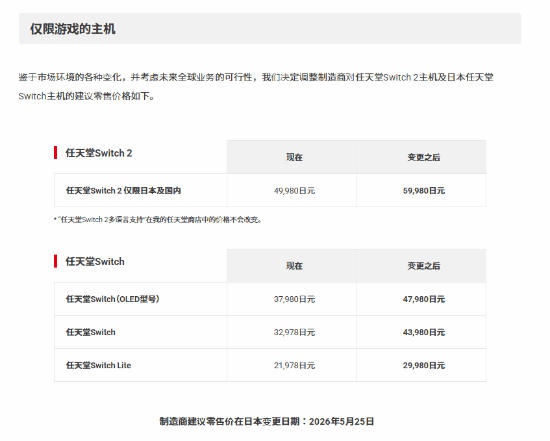Select the footnote about 多语言支持 price
The image size is (550, 441).
[x=158, y=220]
